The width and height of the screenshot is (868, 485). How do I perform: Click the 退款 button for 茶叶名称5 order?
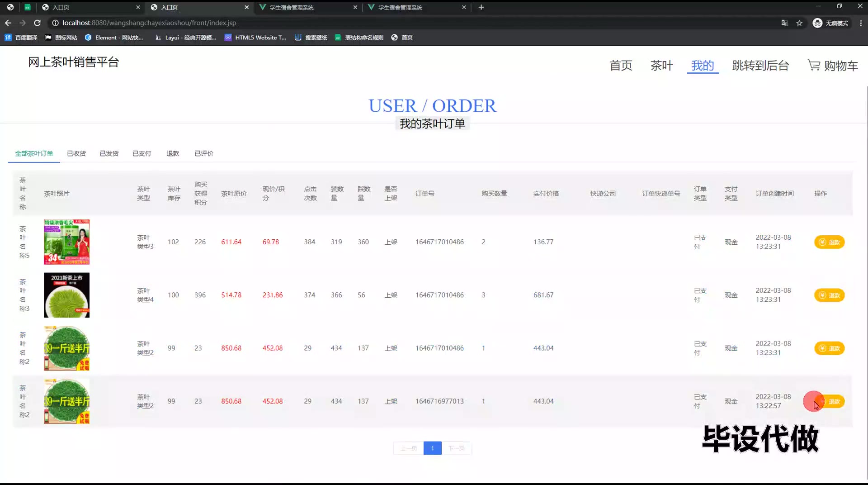[x=829, y=242]
